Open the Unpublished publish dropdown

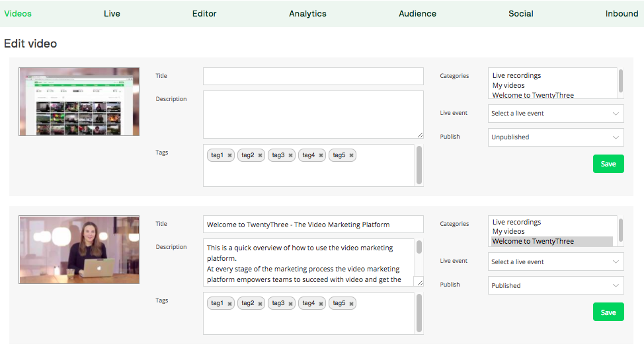(555, 137)
